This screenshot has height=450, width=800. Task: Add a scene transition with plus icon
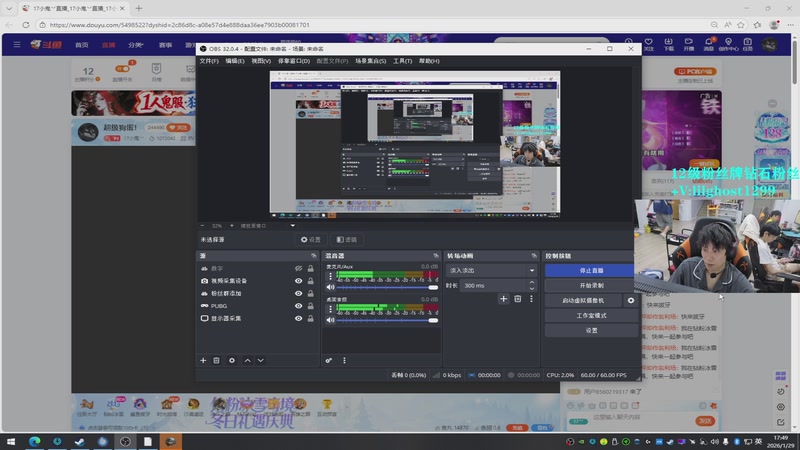click(x=504, y=299)
